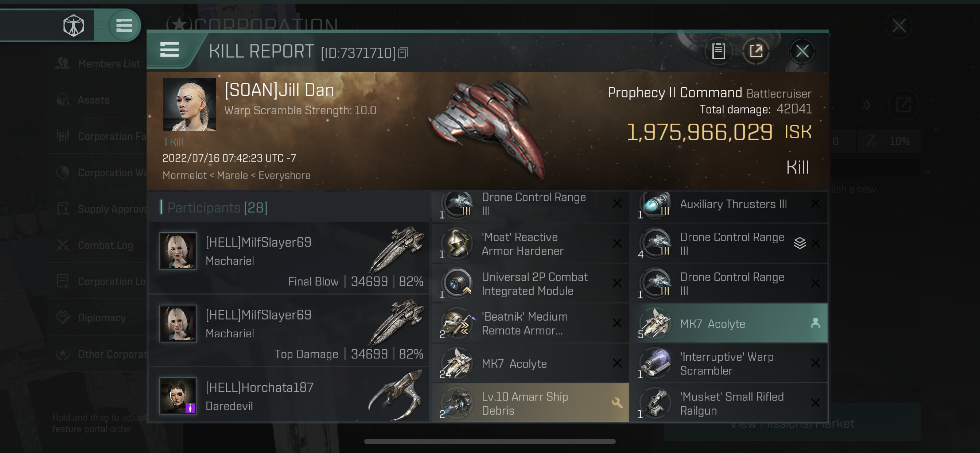Click the stack icon on Drone Control Range

(x=799, y=243)
